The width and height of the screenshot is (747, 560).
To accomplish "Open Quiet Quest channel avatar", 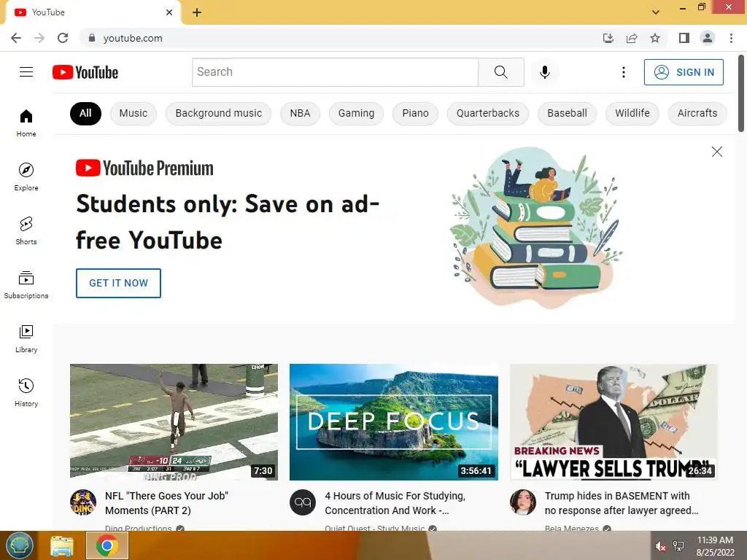I will [303, 502].
